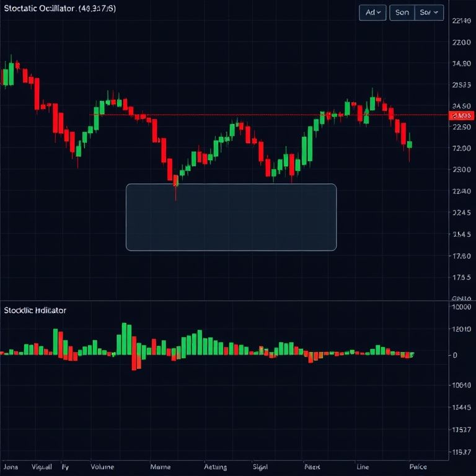Expand the Sor dropdown at top right
476x476 pixels.
pyautogui.click(x=429, y=12)
